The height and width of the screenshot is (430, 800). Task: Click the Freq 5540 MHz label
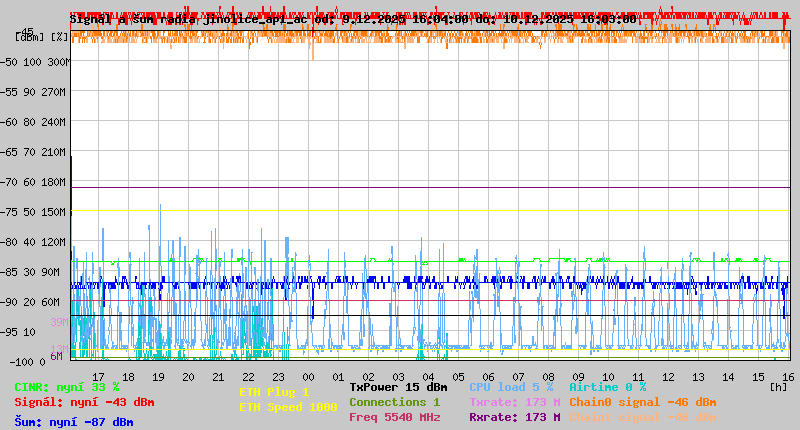pyautogui.click(x=394, y=417)
